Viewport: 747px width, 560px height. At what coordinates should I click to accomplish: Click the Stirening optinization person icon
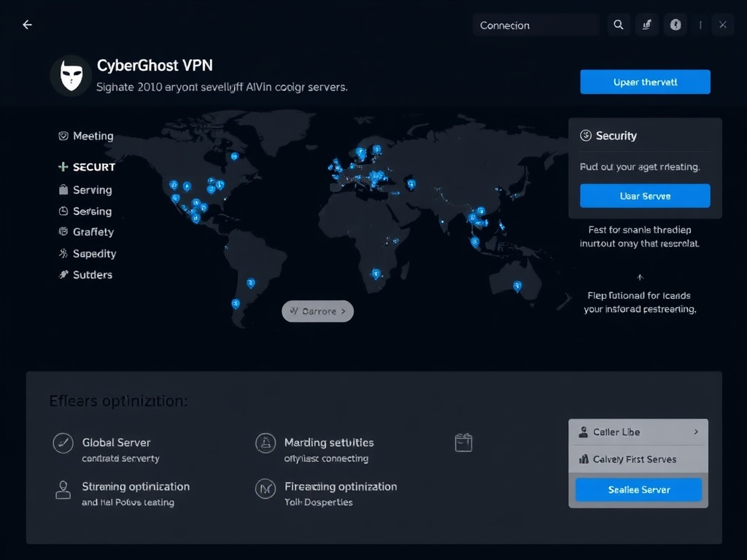(63, 489)
